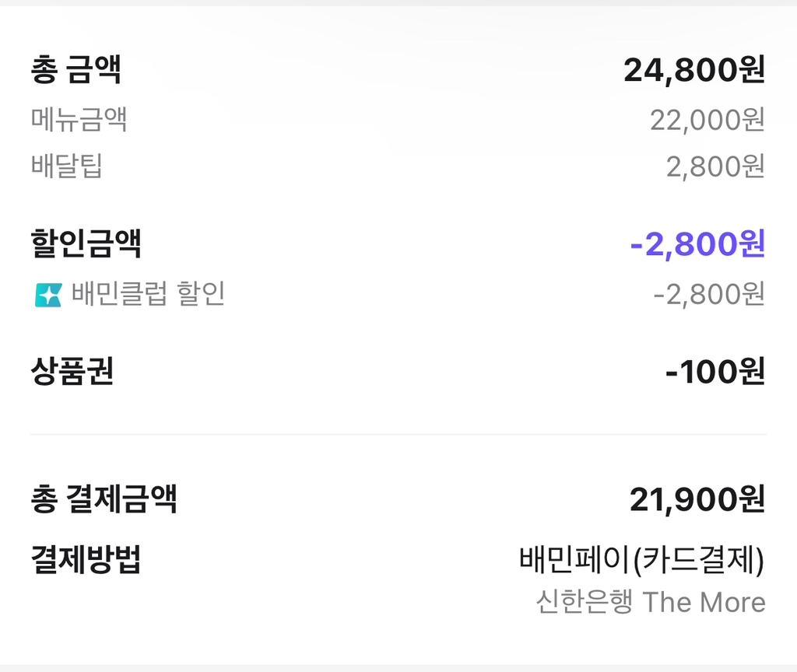Tap the 상품권 label

pyautogui.click(x=72, y=372)
